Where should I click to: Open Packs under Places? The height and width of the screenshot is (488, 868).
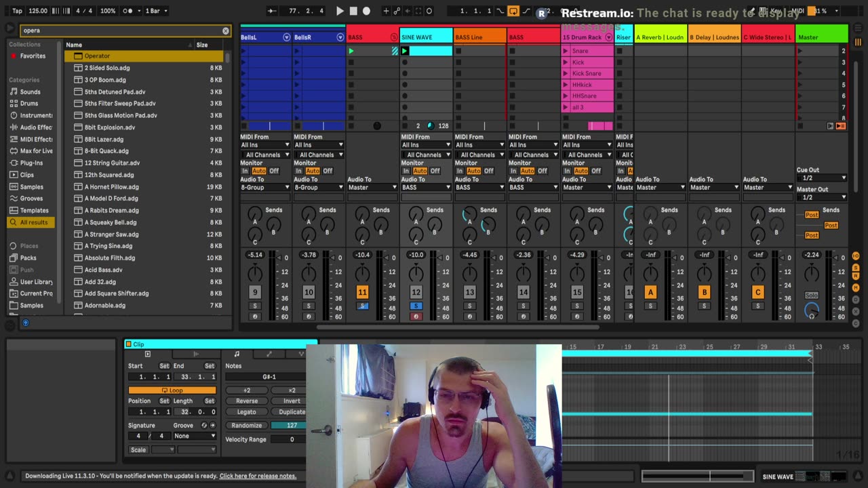tap(28, 258)
